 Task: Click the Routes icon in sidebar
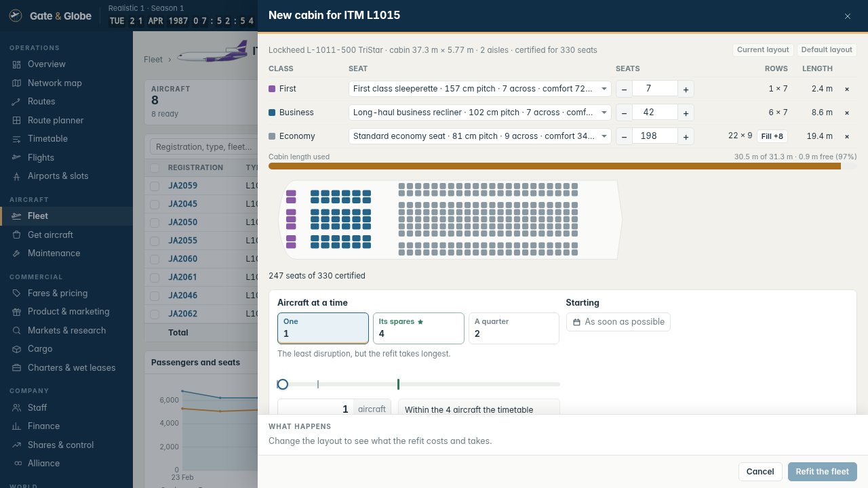click(16, 102)
